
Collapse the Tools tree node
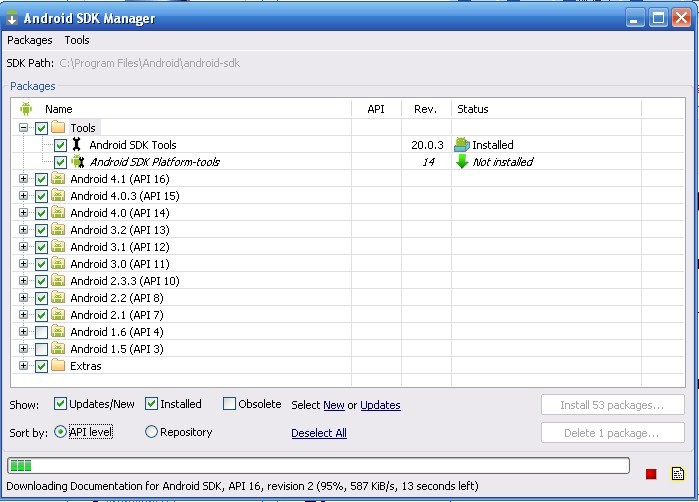24,128
